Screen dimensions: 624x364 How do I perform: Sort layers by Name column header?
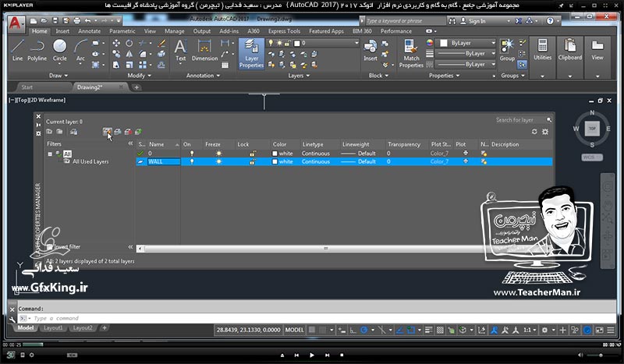[x=164, y=144]
